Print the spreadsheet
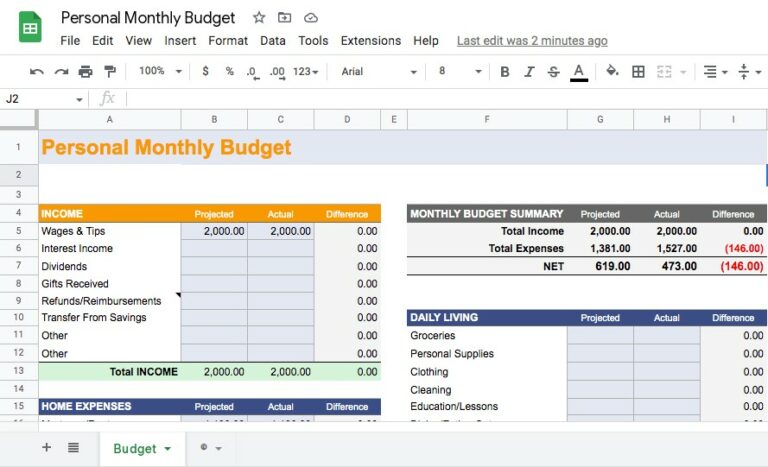768x467 pixels. coord(85,72)
